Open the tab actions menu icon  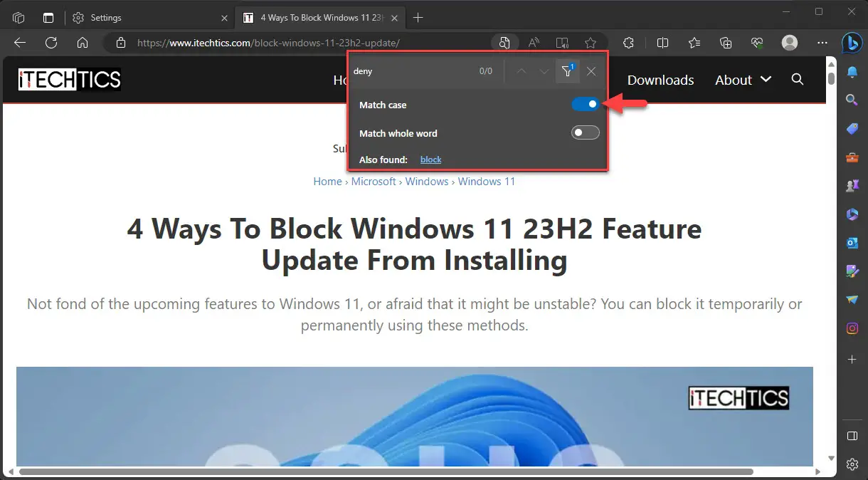tap(48, 18)
